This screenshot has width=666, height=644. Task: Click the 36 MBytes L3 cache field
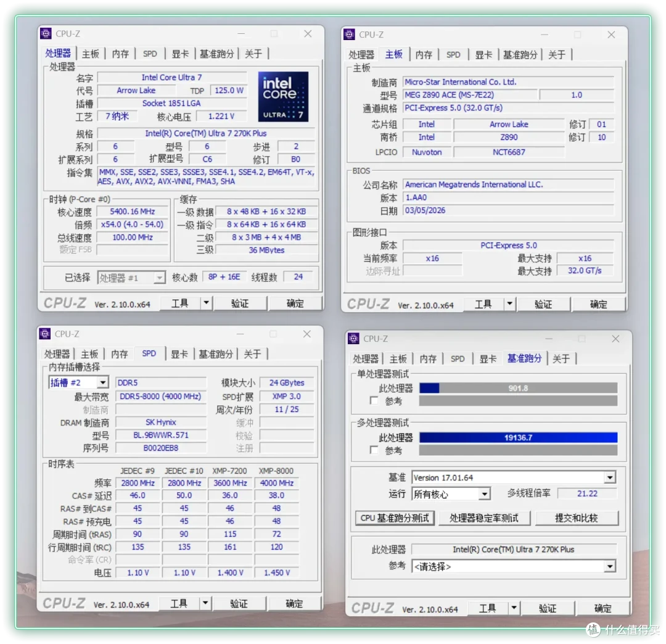pyautogui.click(x=267, y=250)
